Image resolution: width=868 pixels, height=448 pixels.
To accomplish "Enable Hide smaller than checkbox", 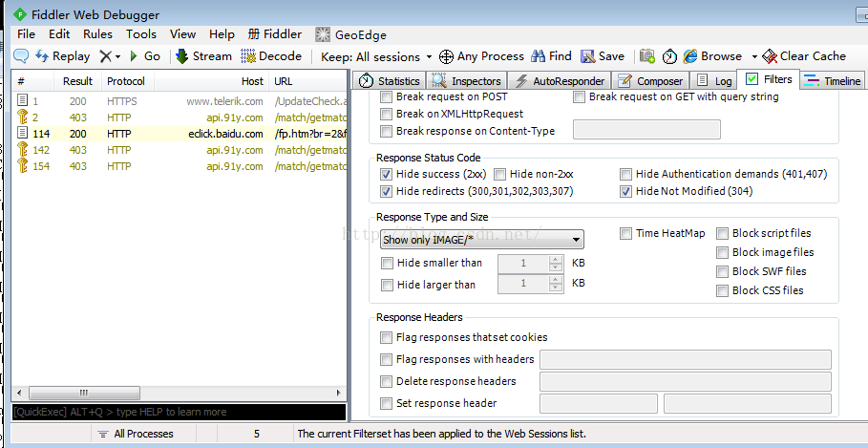I will click(x=387, y=263).
